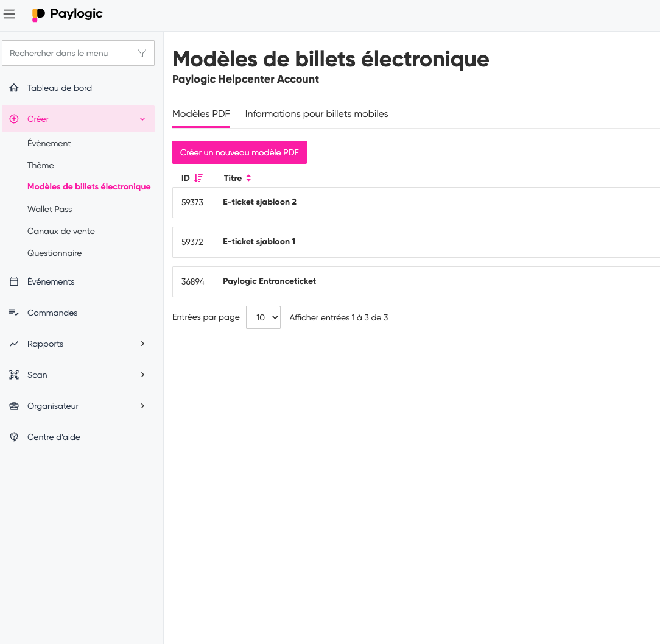Image resolution: width=660 pixels, height=644 pixels.
Task: Sort the table by Titre column
Action: pyautogui.click(x=248, y=178)
